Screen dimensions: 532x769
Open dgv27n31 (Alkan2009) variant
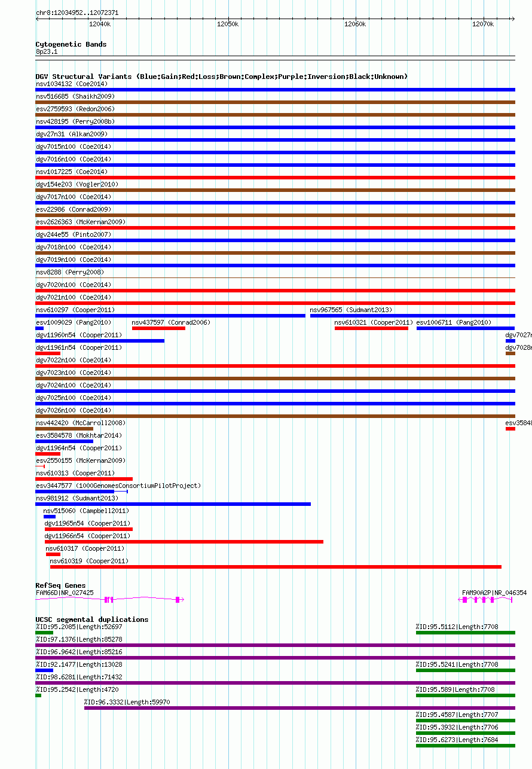(x=72, y=134)
